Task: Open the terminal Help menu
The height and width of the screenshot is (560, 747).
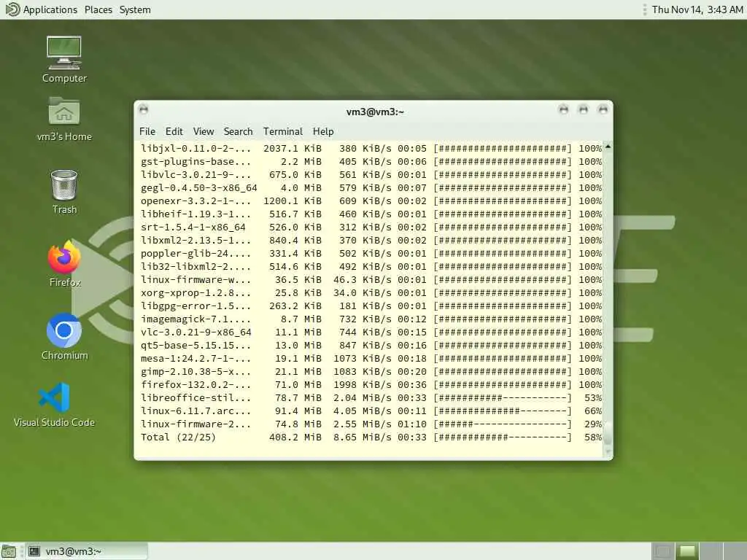Action: click(323, 131)
